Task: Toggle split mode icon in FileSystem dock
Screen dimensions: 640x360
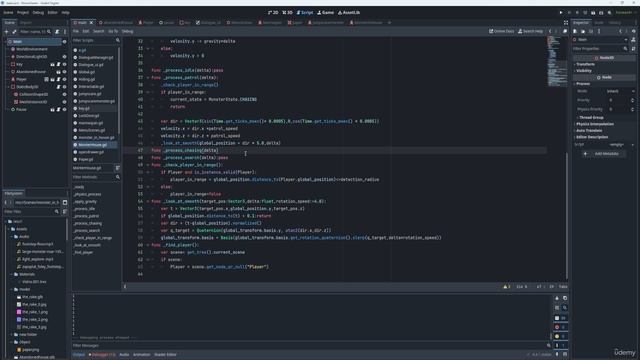Action: pyautogui.click(x=65, y=202)
